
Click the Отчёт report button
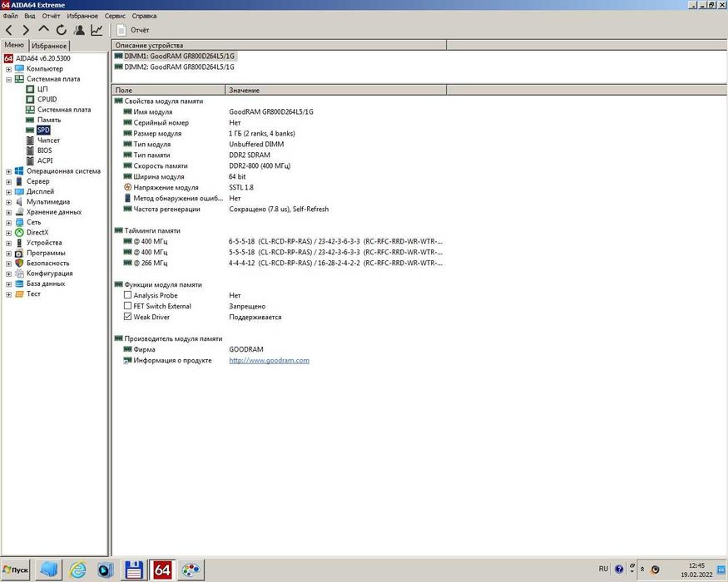click(x=133, y=30)
